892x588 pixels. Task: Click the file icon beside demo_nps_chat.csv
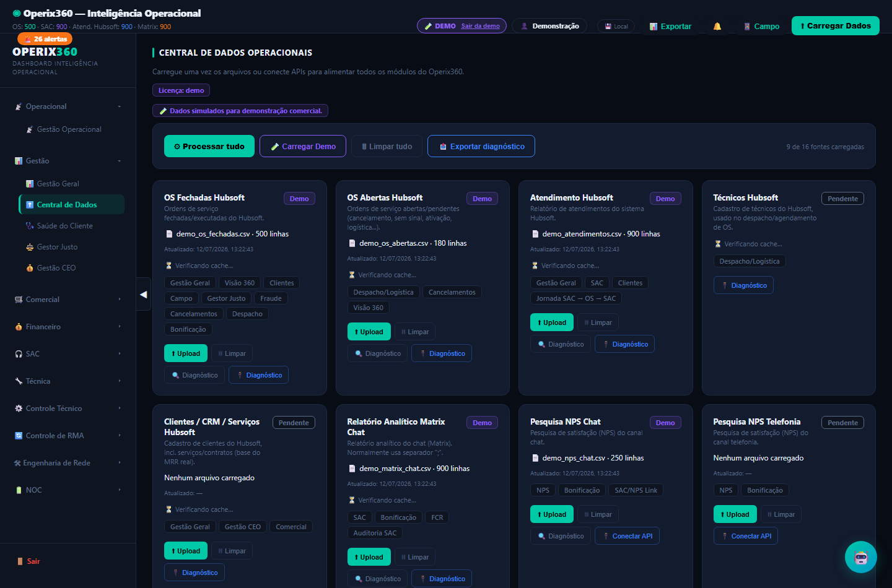point(535,458)
